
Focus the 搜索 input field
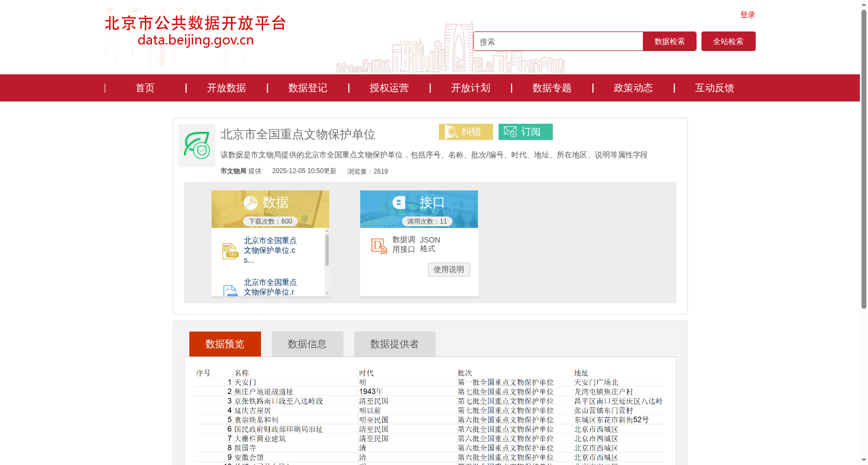pyautogui.click(x=558, y=41)
